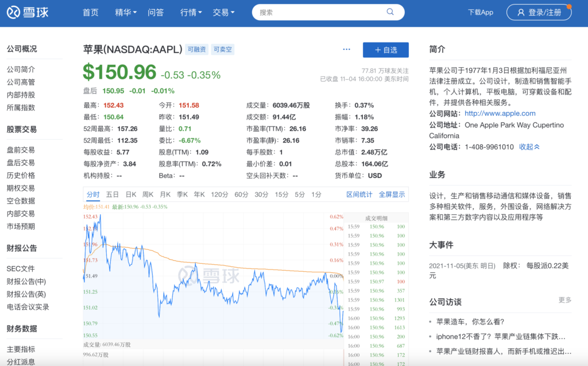Open 公司高管 in sidebar
588x366 pixels.
coord(21,82)
